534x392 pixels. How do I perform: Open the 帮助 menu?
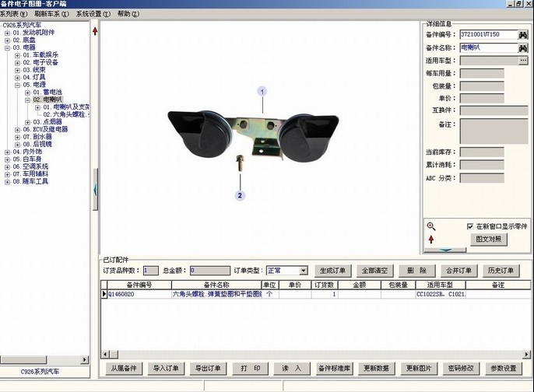(x=128, y=14)
